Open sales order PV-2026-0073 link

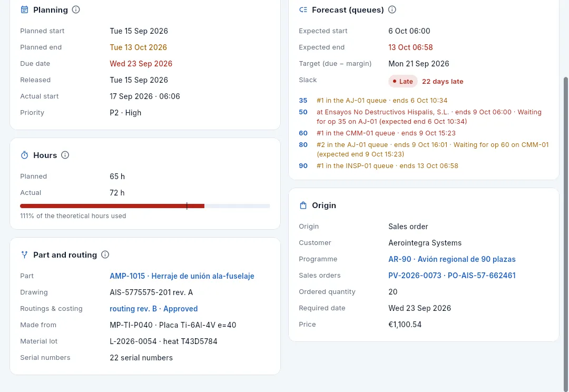pyautogui.click(x=452, y=276)
